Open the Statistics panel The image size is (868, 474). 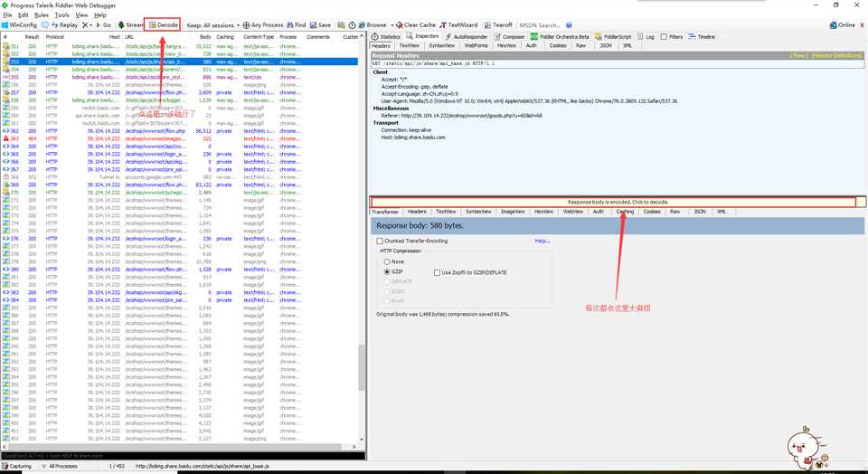click(386, 36)
